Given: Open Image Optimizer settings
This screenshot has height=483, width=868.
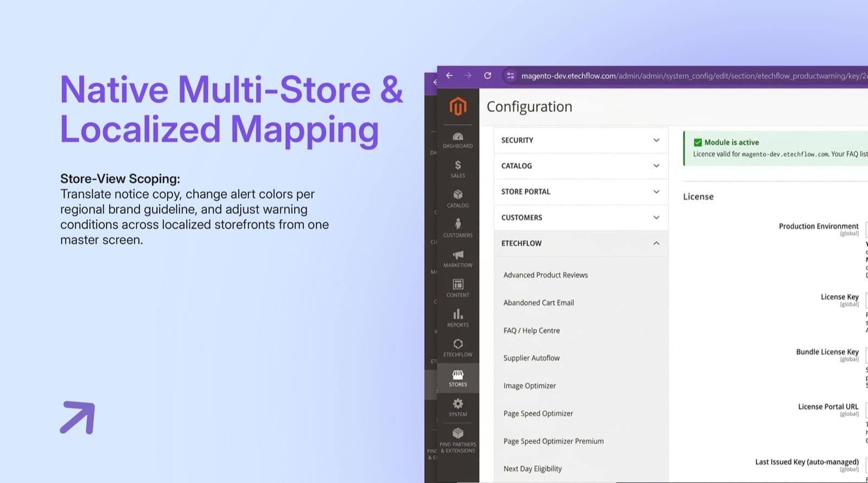Looking at the screenshot, I should coord(529,385).
